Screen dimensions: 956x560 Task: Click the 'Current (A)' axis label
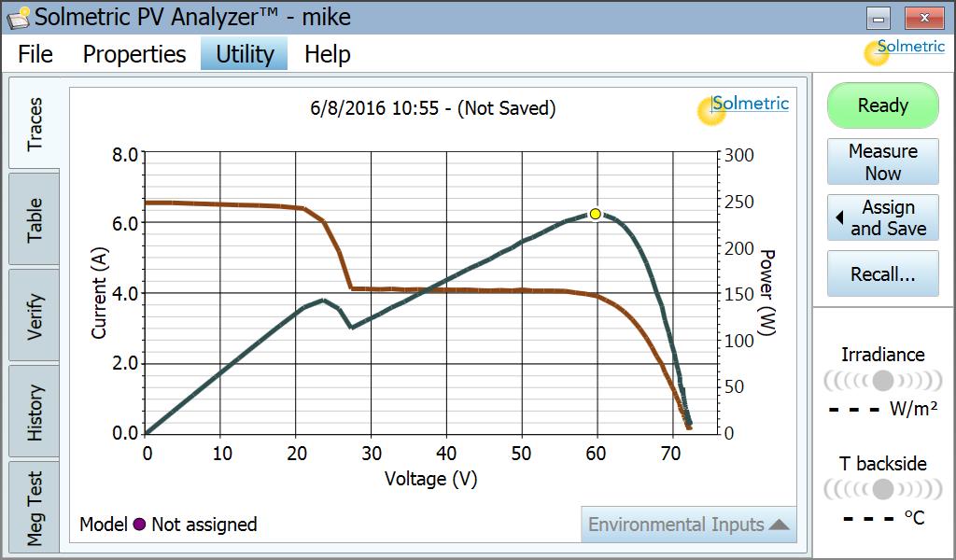click(x=99, y=293)
